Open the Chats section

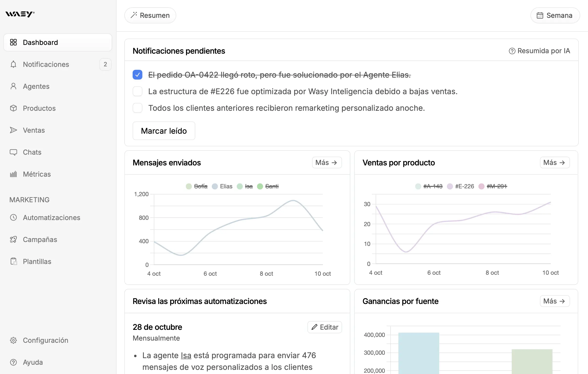32,152
